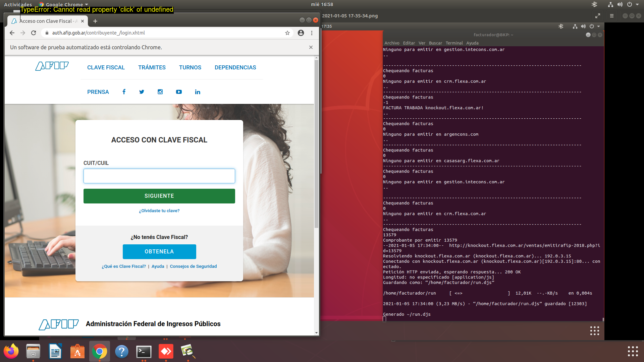
Task: Open TURNOS menu item
Action: click(190, 67)
